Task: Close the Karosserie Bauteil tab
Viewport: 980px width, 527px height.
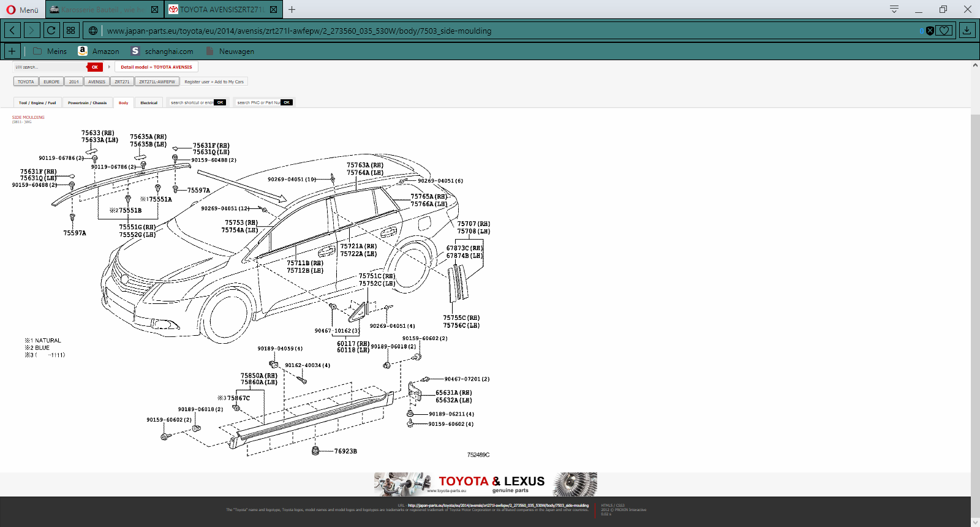Action: 154,9
